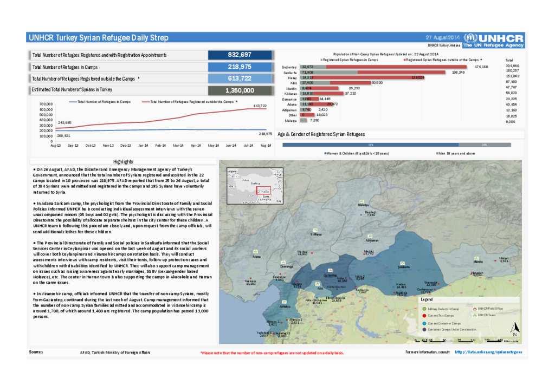Toggle the Women & Children legend entry
The image size is (555, 392).
click(357, 153)
